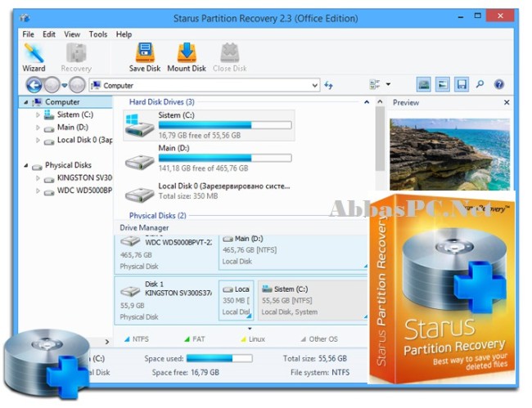This screenshot has width=532, height=408.
Task: Click the Drive Manager header
Action: click(144, 228)
